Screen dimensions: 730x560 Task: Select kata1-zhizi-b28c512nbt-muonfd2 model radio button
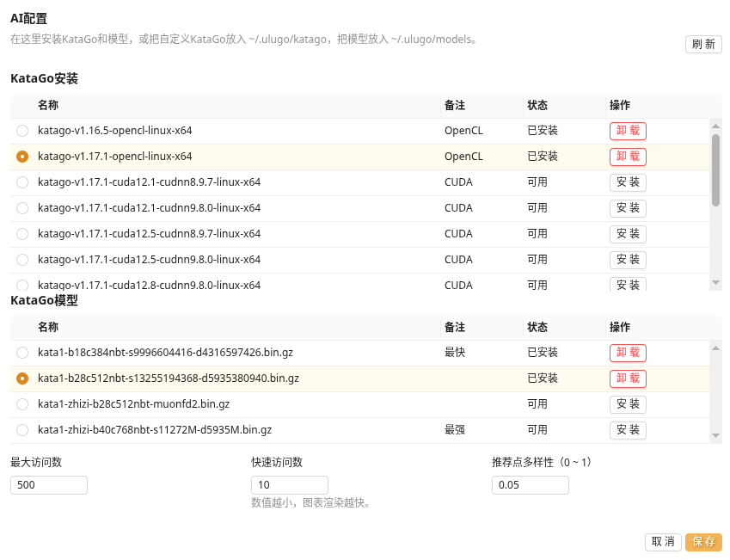pos(21,404)
